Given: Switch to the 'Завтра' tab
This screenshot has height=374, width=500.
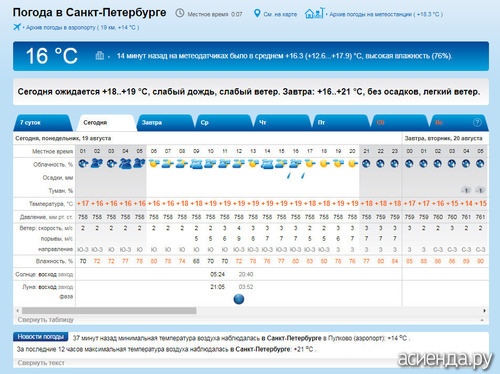Looking at the screenshot, I should (165, 123).
